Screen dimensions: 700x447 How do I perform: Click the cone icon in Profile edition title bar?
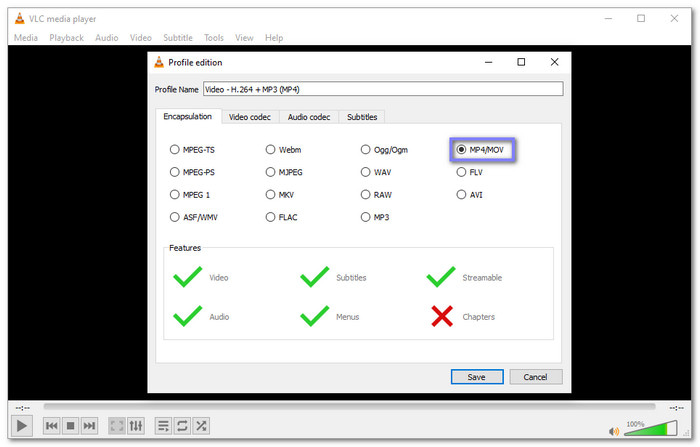coord(158,63)
